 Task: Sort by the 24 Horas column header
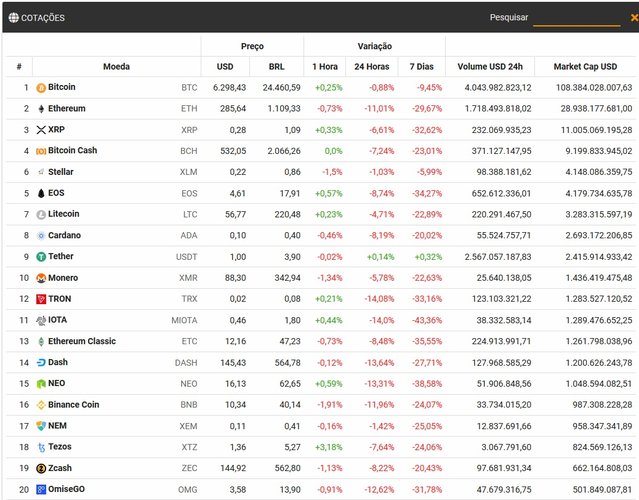372,66
